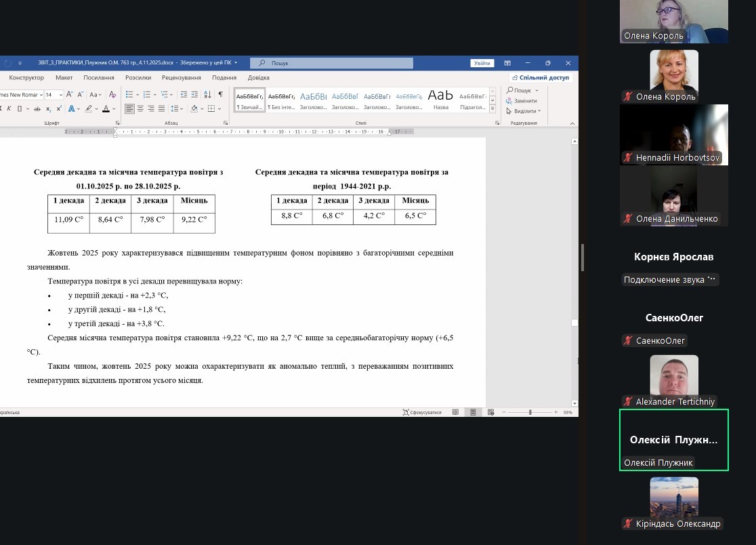
Task: Toggle superscript formatting
Action: point(59,108)
